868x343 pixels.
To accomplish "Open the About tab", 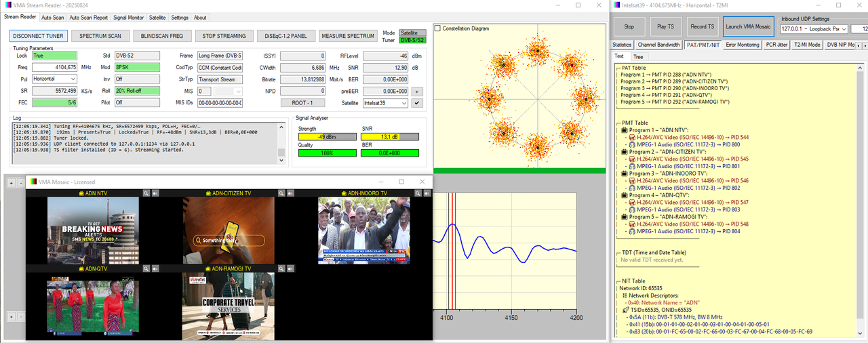I will point(200,18).
